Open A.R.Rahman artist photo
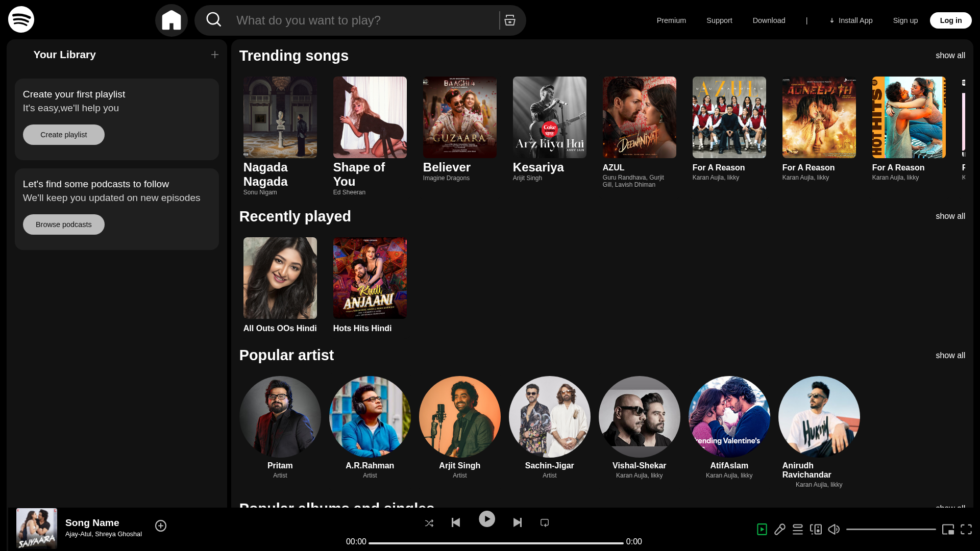The image size is (980, 551). 370,417
